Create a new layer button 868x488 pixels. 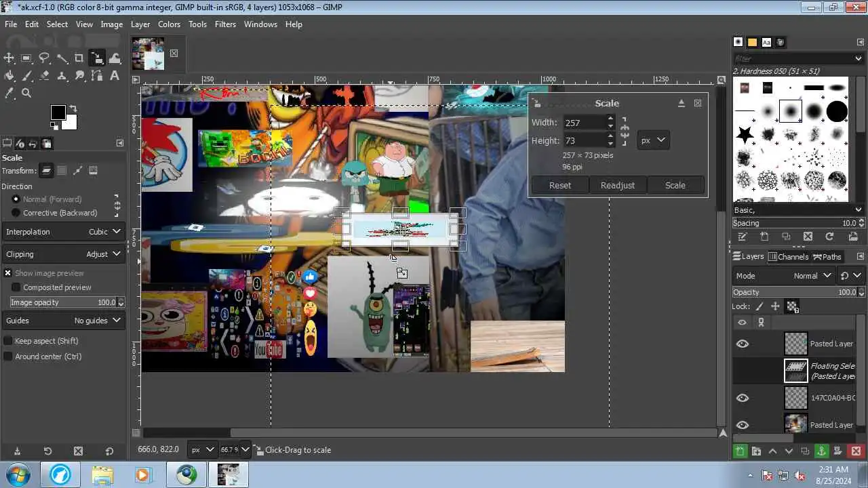740,451
